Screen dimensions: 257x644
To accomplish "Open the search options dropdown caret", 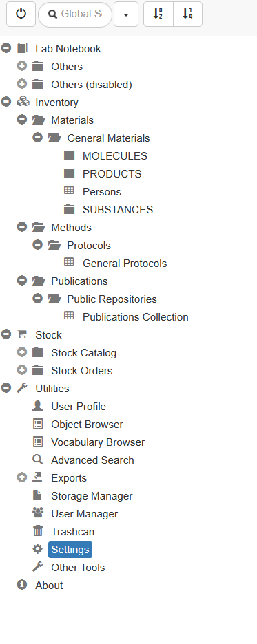I will point(126,14).
